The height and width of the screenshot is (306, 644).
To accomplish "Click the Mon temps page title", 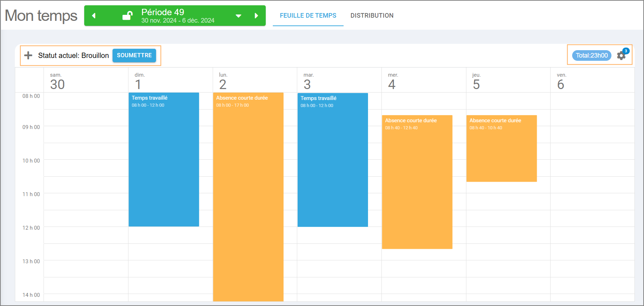I will 41,16.
